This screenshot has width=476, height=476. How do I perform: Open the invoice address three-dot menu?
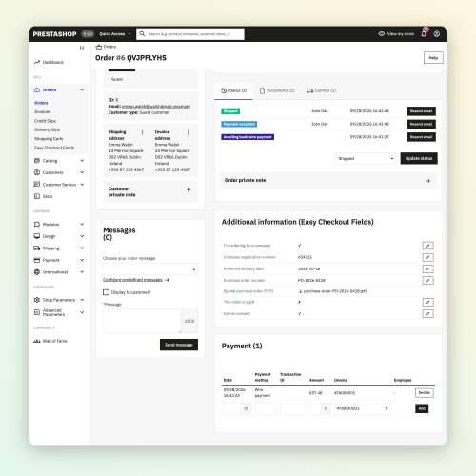188,132
